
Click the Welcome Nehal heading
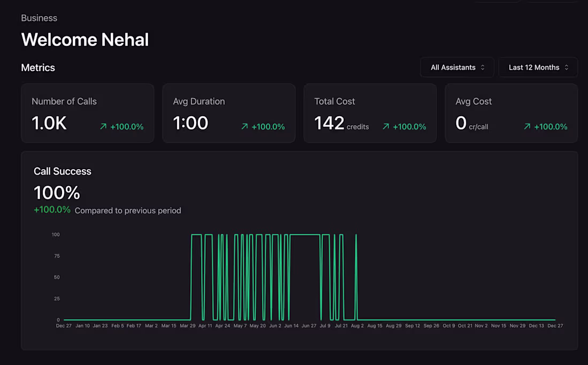tap(84, 40)
